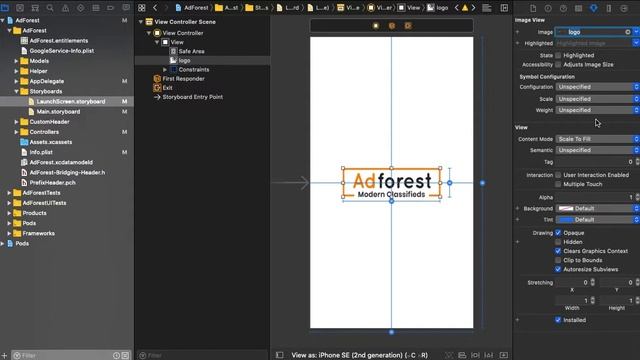This screenshot has height=360, width=640.
Task: Check the Hidden checkbox
Action: point(558,242)
